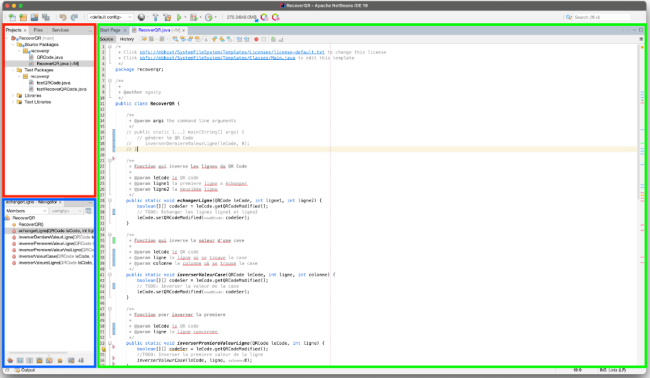Image resolution: width=650 pixels, height=378 pixels.
Task: Close the Projects tab
Action: (x=25, y=30)
